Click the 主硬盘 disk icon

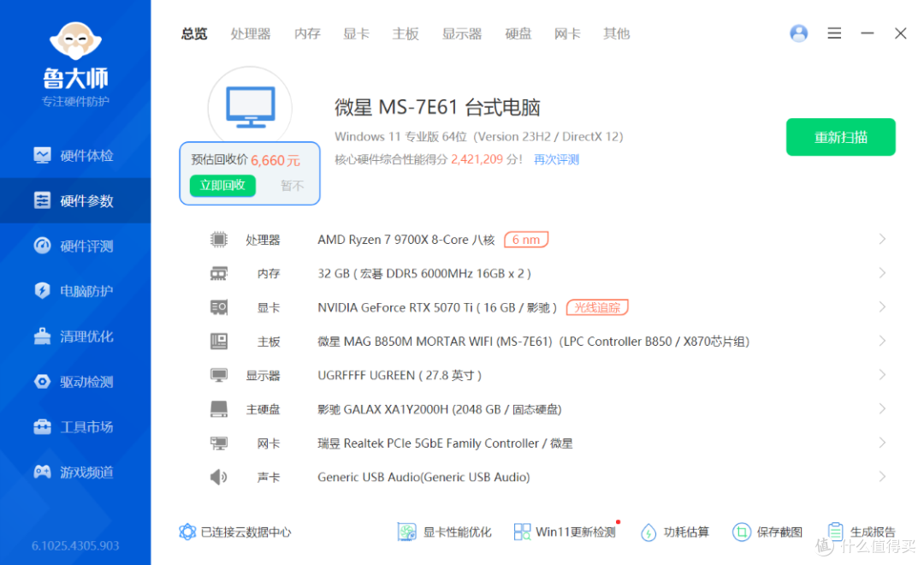219,409
